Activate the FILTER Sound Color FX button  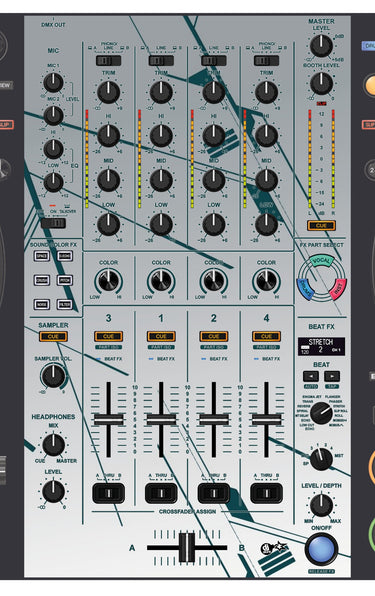click(65, 304)
